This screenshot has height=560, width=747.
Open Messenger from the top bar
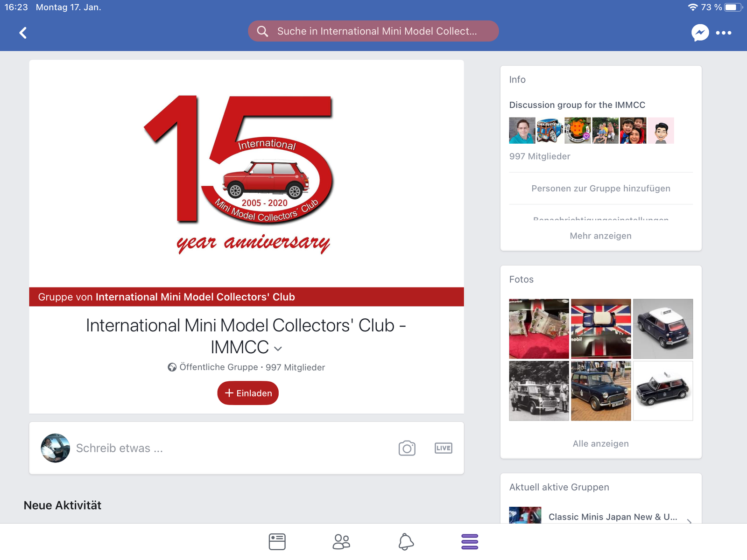pos(699,33)
